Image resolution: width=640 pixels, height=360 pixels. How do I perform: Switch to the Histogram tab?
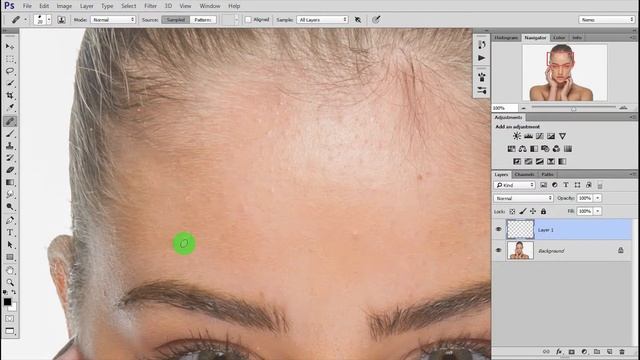[x=506, y=38]
